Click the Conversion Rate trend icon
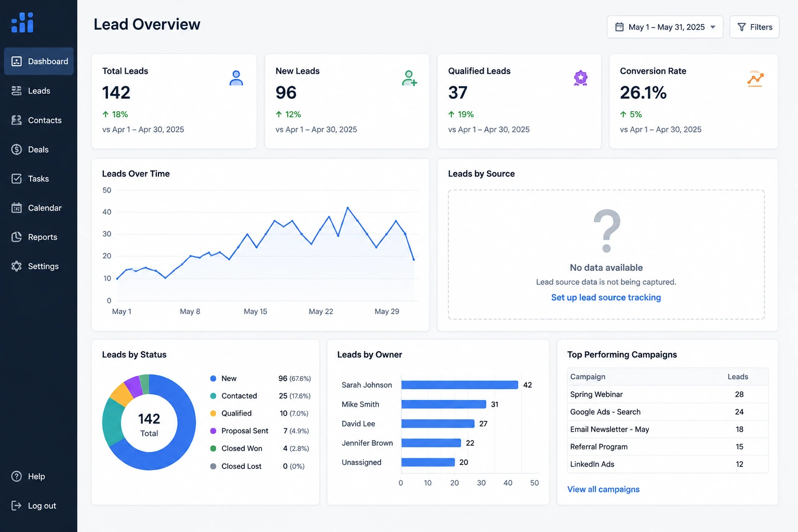This screenshot has width=798, height=532. (755, 78)
